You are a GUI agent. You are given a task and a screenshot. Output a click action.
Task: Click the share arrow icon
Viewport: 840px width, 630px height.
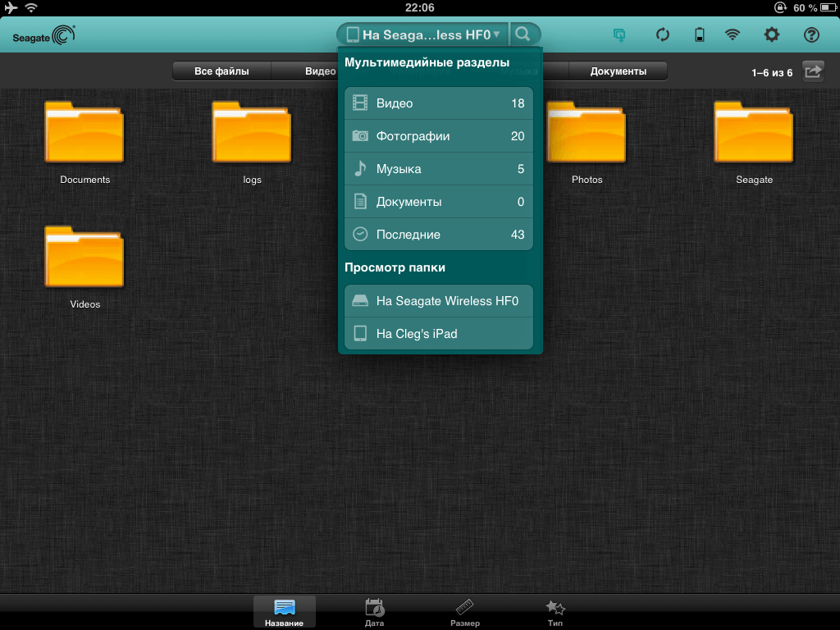tap(812, 71)
